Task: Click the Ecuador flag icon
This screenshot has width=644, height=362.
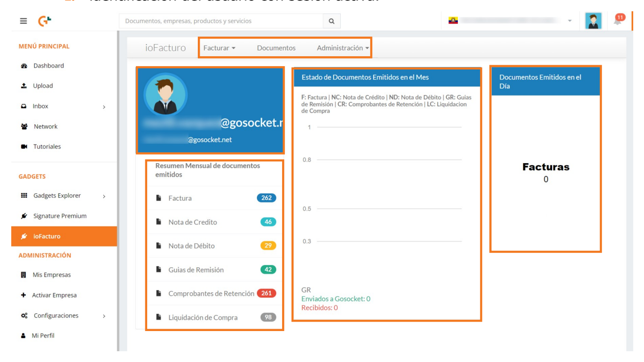Action: pyautogui.click(x=453, y=21)
